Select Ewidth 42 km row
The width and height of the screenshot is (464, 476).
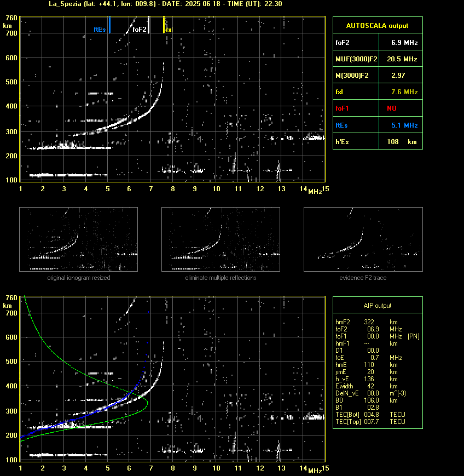click(367, 386)
